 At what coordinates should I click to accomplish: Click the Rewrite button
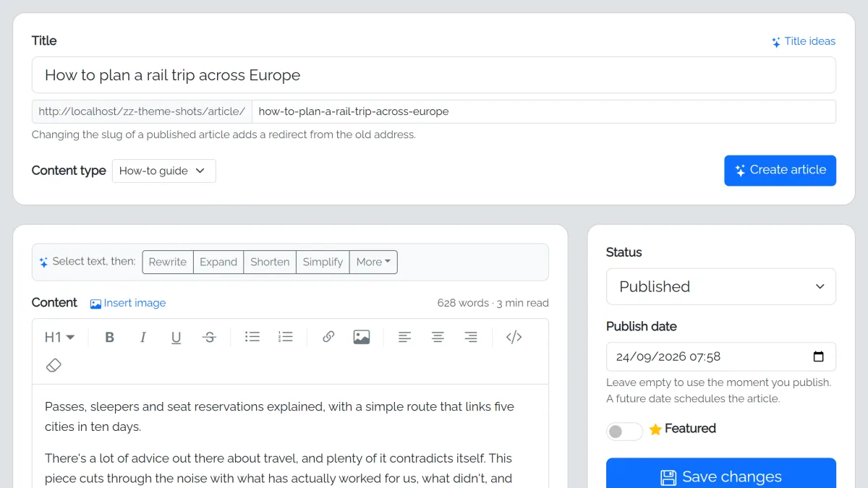pos(168,262)
